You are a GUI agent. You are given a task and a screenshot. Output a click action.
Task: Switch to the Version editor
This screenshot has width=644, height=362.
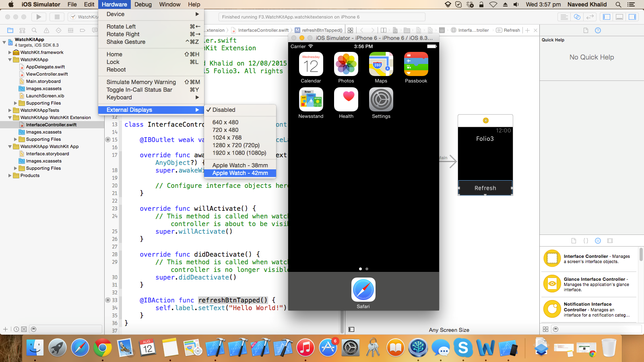(590, 17)
